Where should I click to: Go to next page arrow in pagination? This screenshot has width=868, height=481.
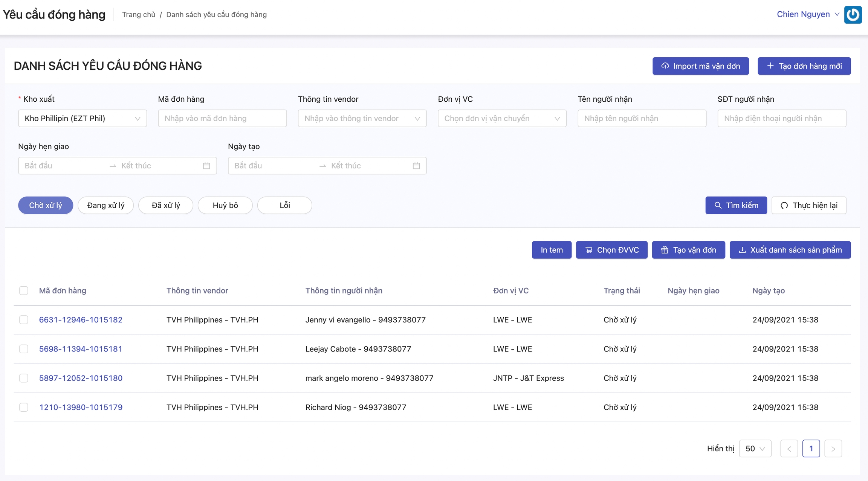coord(833,449)
